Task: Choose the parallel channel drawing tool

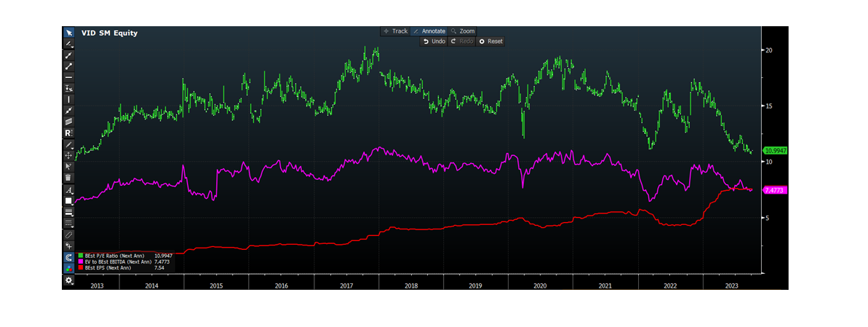Action: tap(69, 121)
